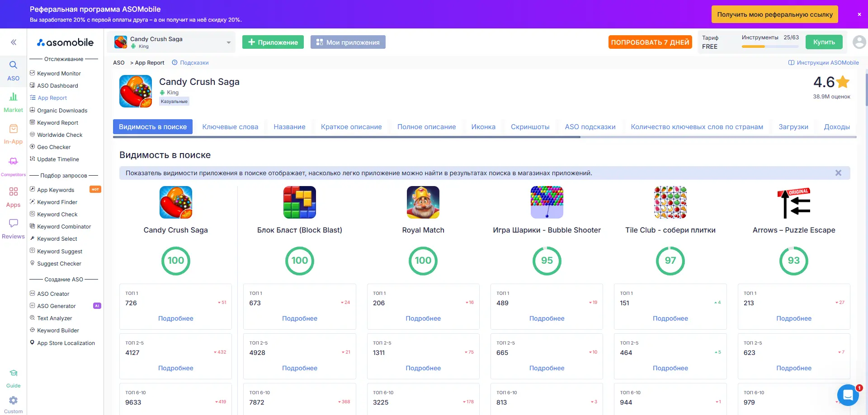
Task: Open the Подсказки hints link
Action: click(x=190, y=63)
